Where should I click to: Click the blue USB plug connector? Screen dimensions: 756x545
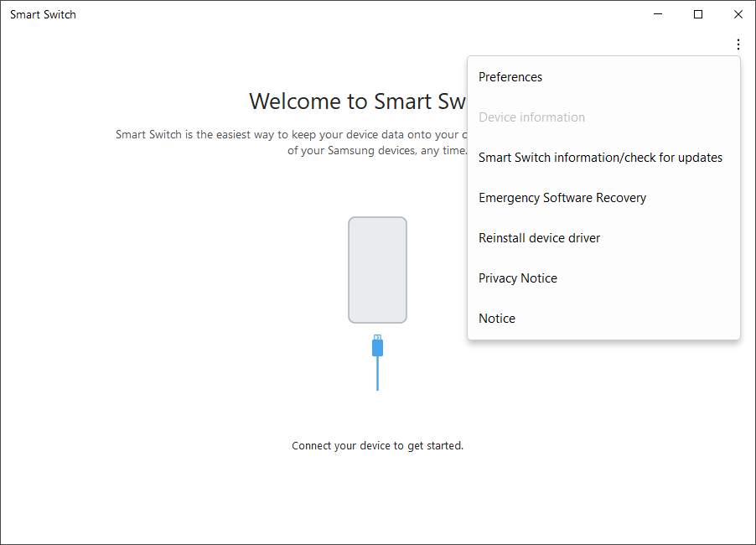377,345
